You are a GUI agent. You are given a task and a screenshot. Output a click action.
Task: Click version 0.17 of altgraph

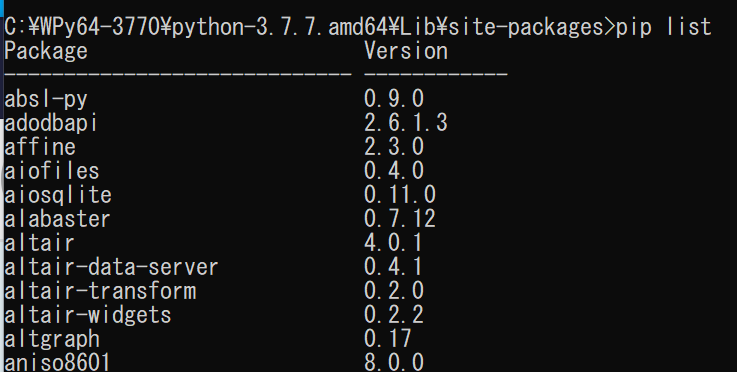(388, 339)
